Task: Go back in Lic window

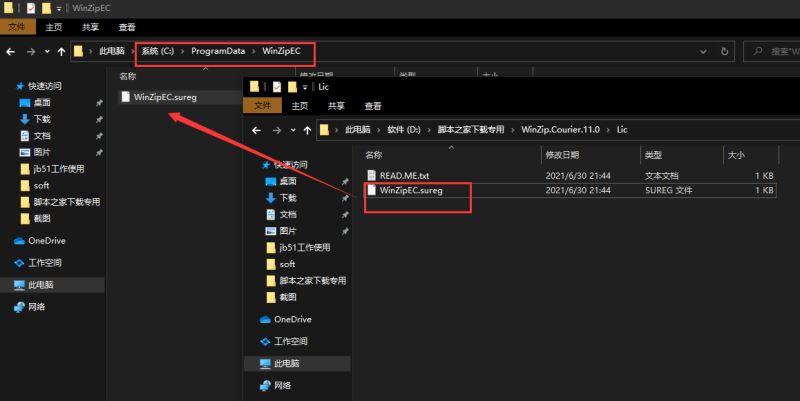Action: coord(257,130)
